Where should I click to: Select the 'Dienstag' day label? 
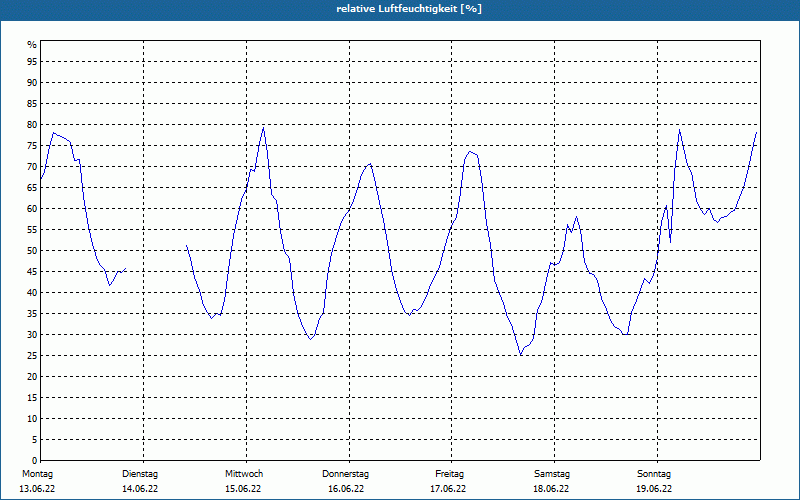point(140,474)
